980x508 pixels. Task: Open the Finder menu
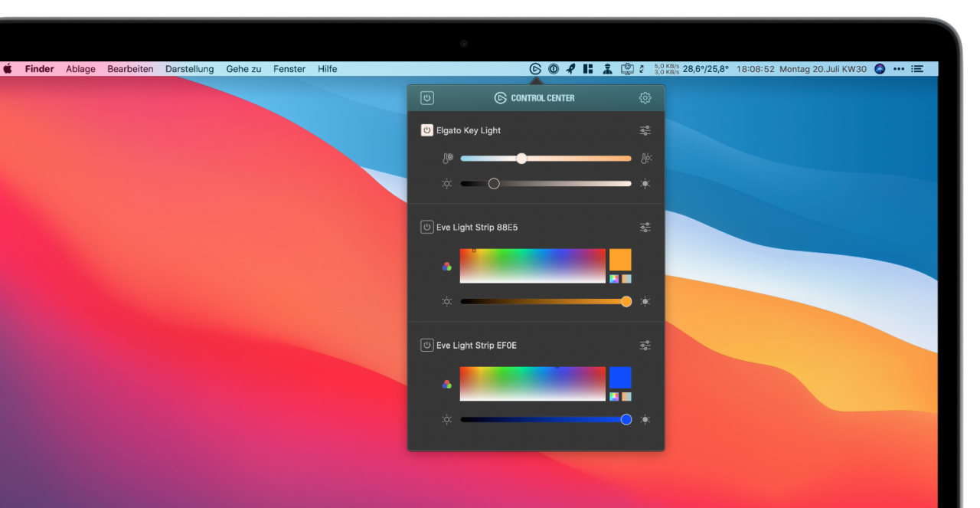coord(39,69)
